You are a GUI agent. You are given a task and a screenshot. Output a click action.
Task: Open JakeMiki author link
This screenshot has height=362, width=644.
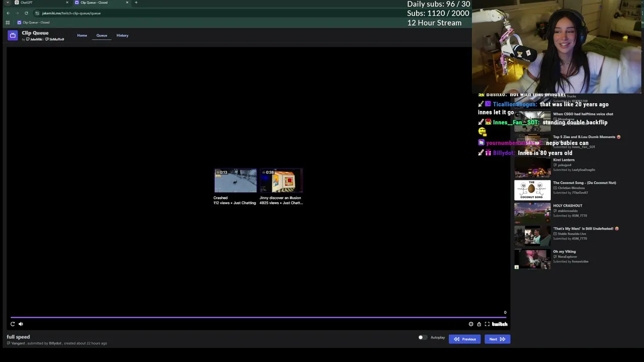coord(34,39)
